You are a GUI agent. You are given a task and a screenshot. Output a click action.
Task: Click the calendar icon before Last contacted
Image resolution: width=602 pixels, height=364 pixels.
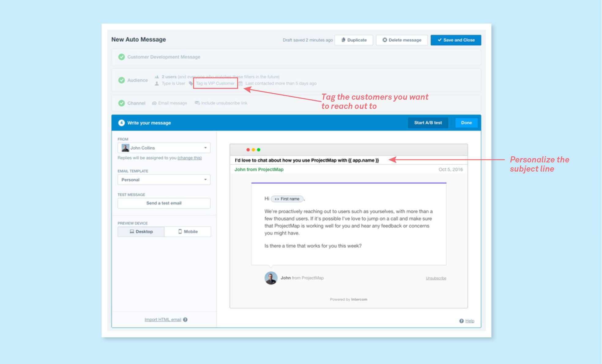(241, 84)
